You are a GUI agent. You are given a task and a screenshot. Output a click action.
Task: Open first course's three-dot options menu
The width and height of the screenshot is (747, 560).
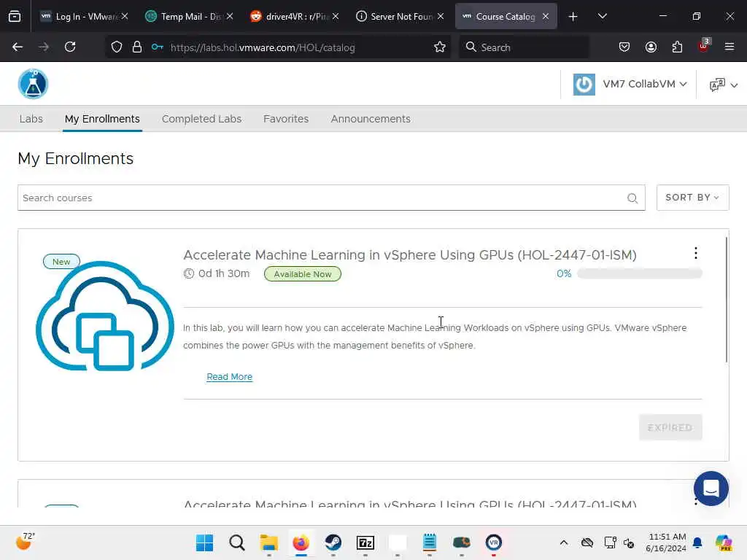[x=695, y=253]
